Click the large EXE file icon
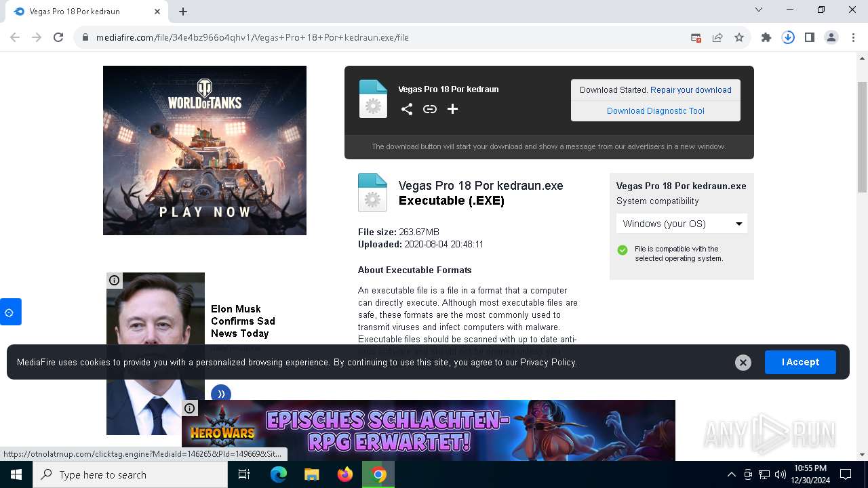 pyautogui.click(x=372, y=192)
